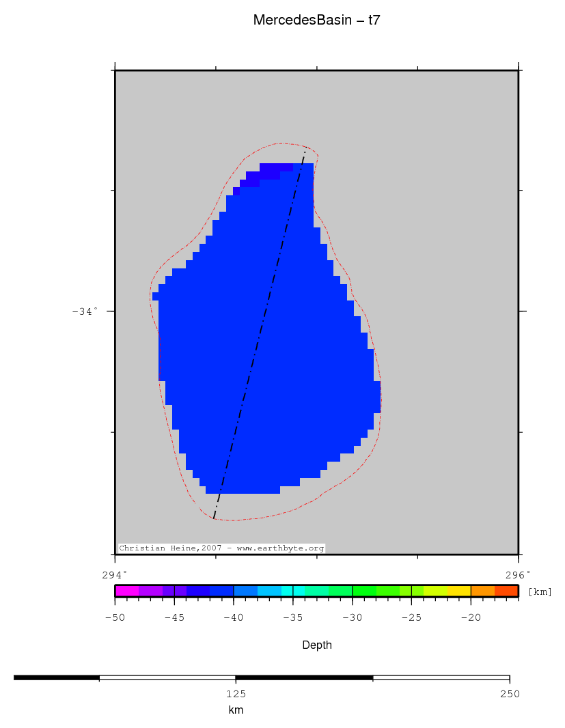
Task: Select the yellow colorbar segment near -20
Action: click(459, 591)
